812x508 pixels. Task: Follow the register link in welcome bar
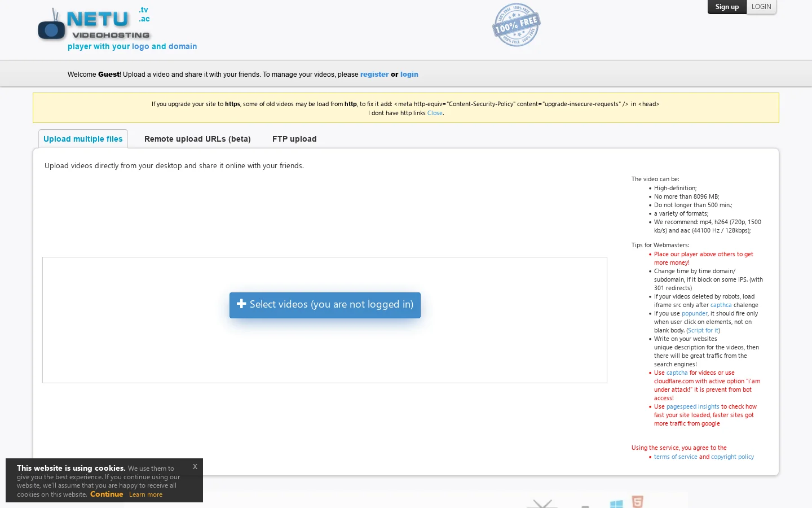point(374,75)
